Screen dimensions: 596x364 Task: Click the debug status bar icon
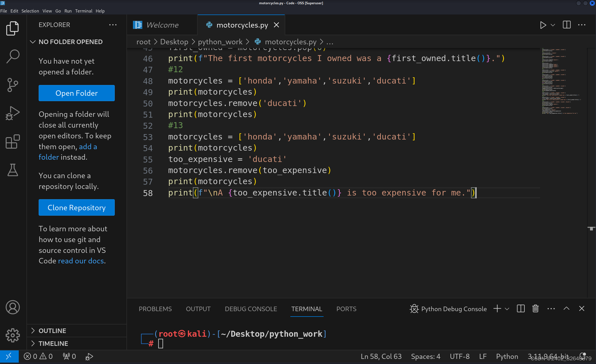(x=89, y=357)
